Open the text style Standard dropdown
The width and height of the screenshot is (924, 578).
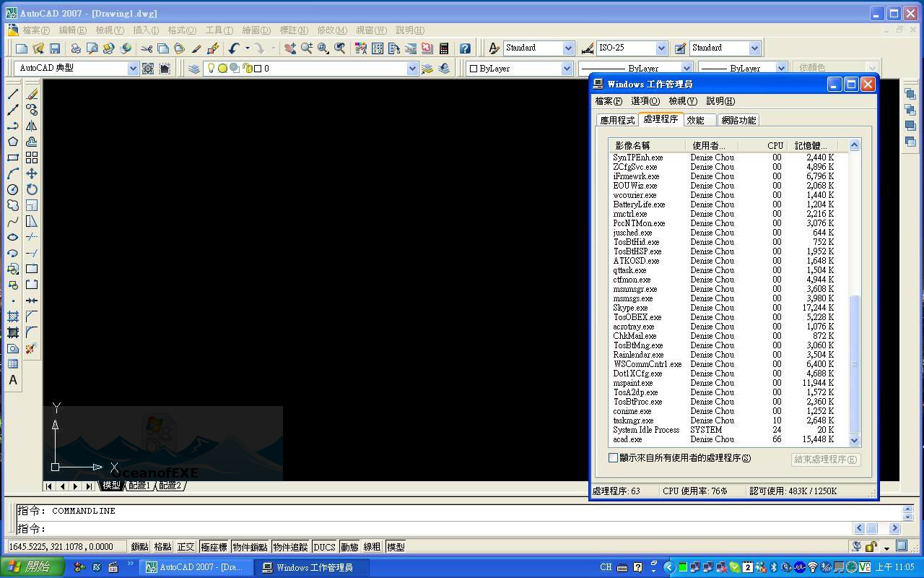coord(567,48)
